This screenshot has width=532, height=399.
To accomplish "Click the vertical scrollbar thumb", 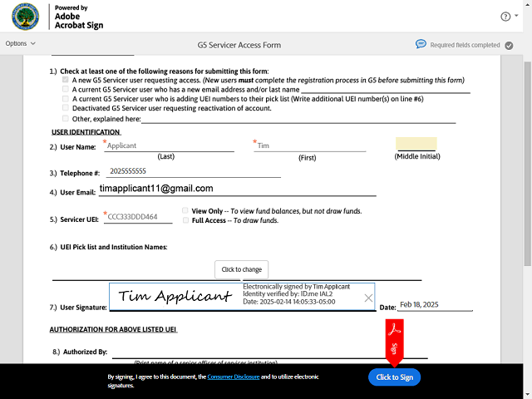I will click(528, 164).
